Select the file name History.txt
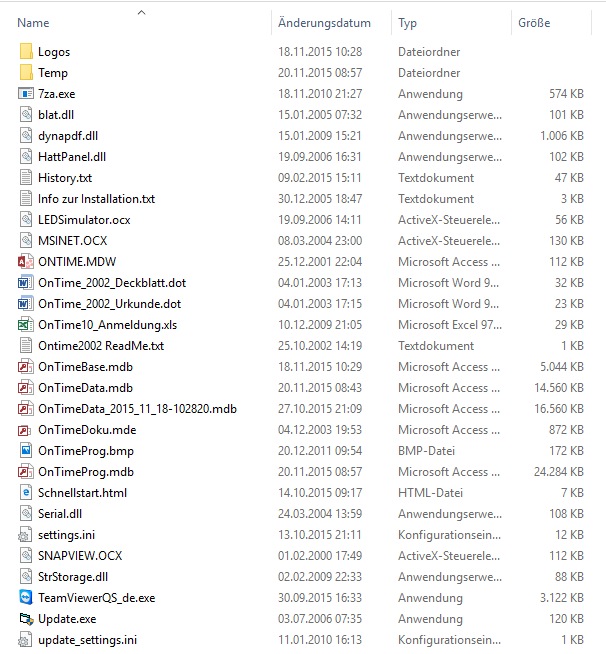This screenshot has height=654, width=606. (x=65, y=178)
